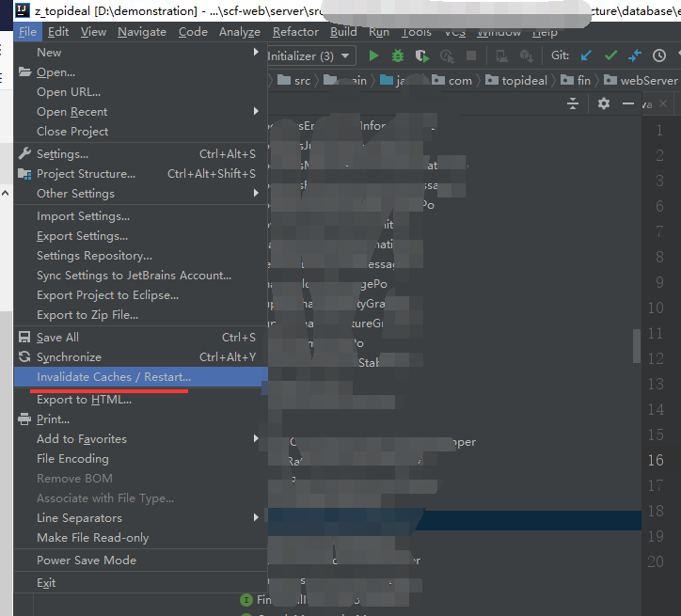This screenshot has height=616, width=681.
Task: Select Close Project
Action: pyautogui.click(x=141, y=132)
